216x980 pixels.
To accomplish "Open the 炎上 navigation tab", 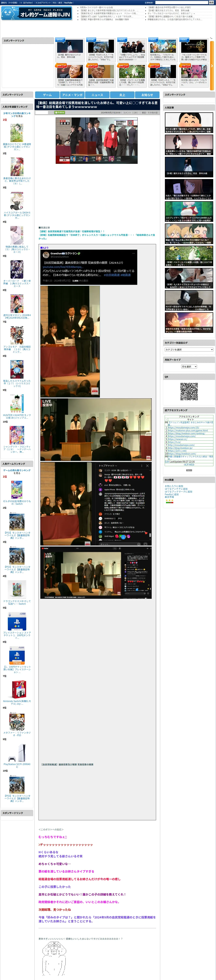I will click(122, 95).
